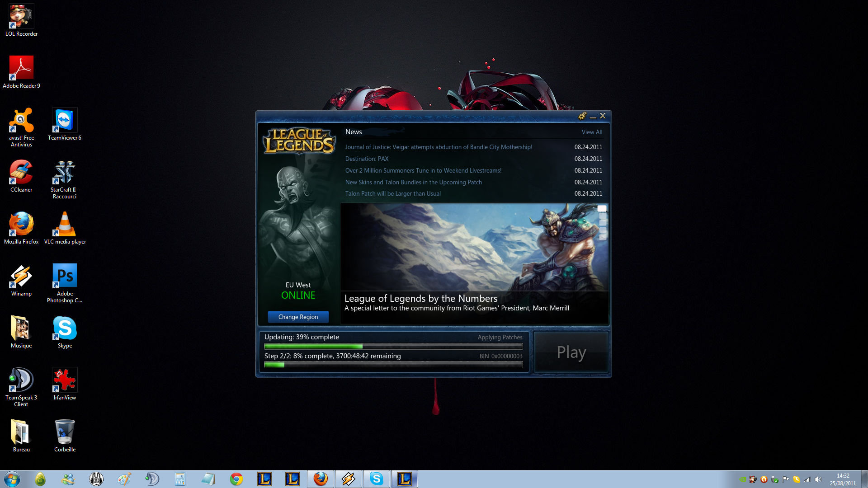Click the volume speaker tray icon
Screen dimensions: 868x488
pyautogui.click(x=818, y=479)
